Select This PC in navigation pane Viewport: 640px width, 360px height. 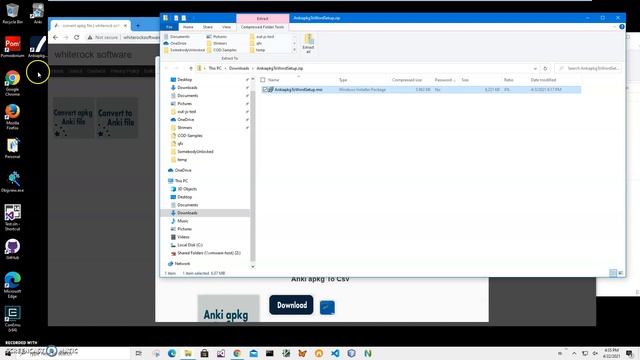pyautogui.click(x=181, y=181)
